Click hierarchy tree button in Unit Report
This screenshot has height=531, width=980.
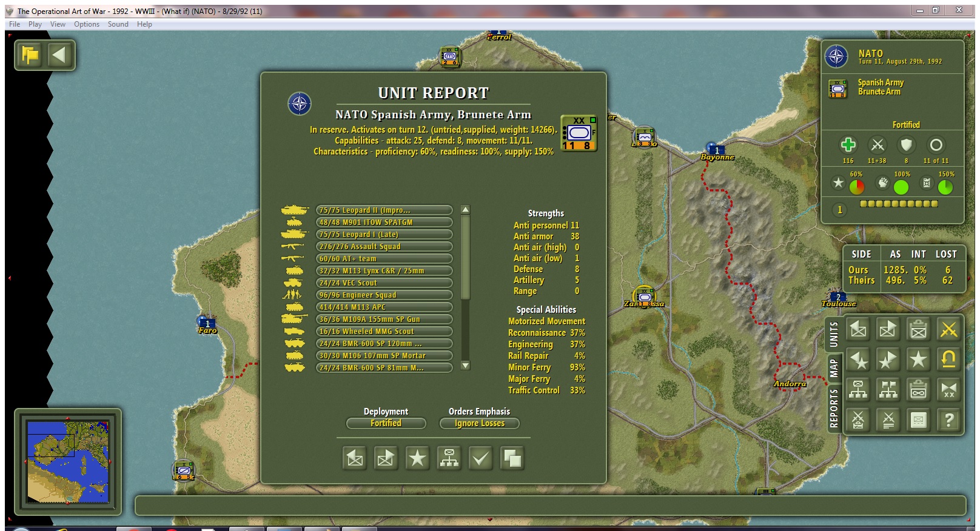[449, 458]
